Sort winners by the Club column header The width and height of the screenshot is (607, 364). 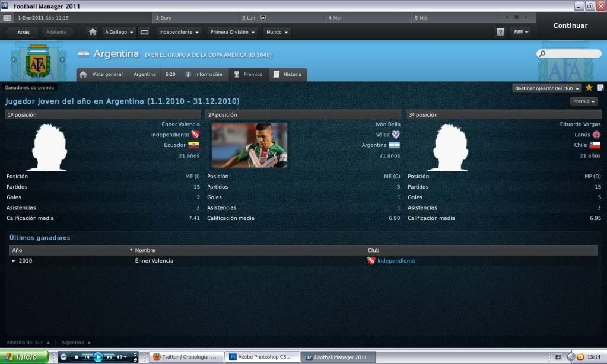click(x=482, y=250)
